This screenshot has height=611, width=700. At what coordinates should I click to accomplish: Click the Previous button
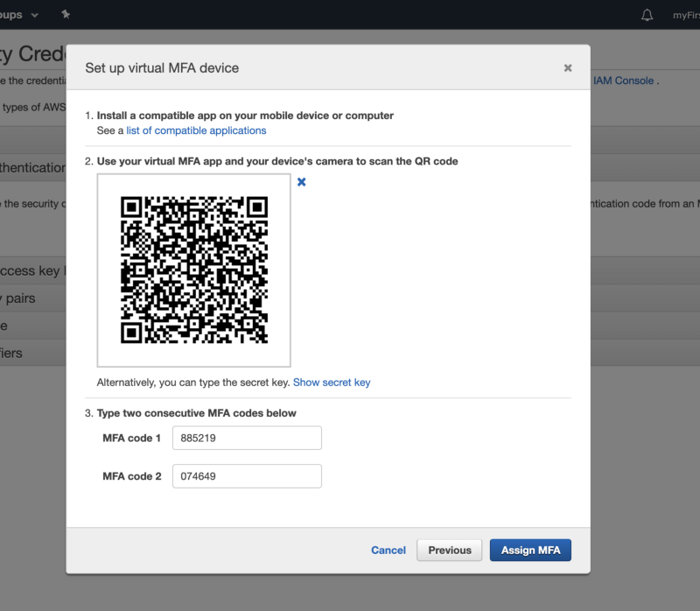pos(449,550)
